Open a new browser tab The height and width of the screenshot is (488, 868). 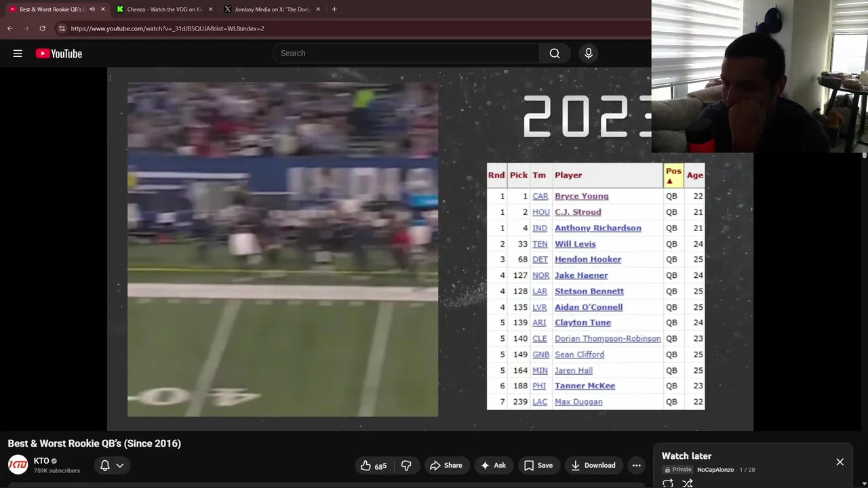(334, 9)
